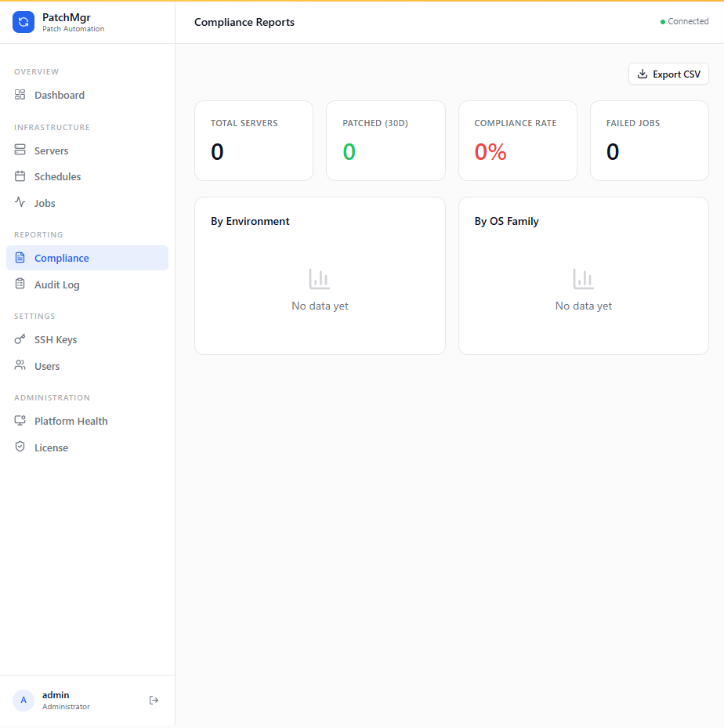Click the Users people icon
The width and height of the screenshot is (724, 728).
pyautogui.click(x=20, y=365)
